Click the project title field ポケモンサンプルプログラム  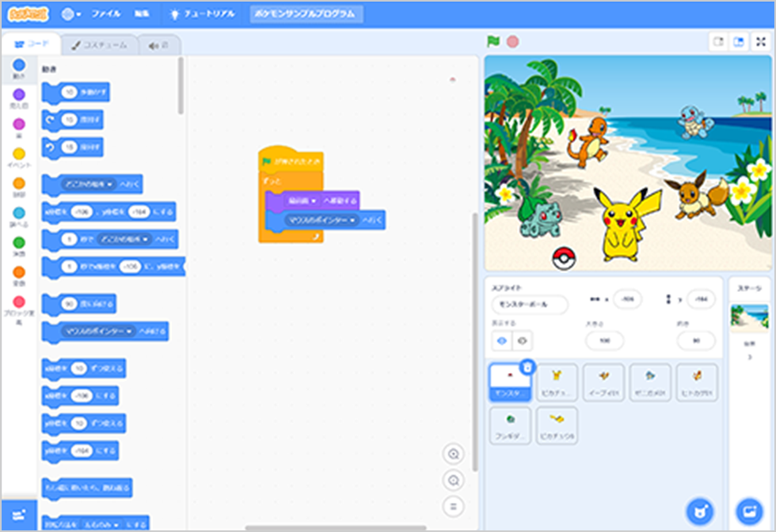click(x=306, y=14)
